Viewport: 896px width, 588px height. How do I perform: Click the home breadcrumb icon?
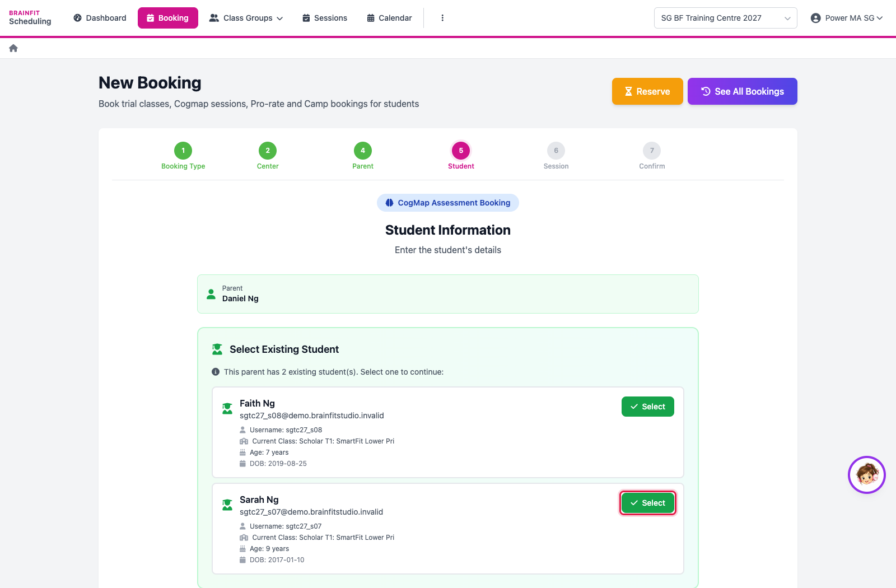tap(13, 48)
